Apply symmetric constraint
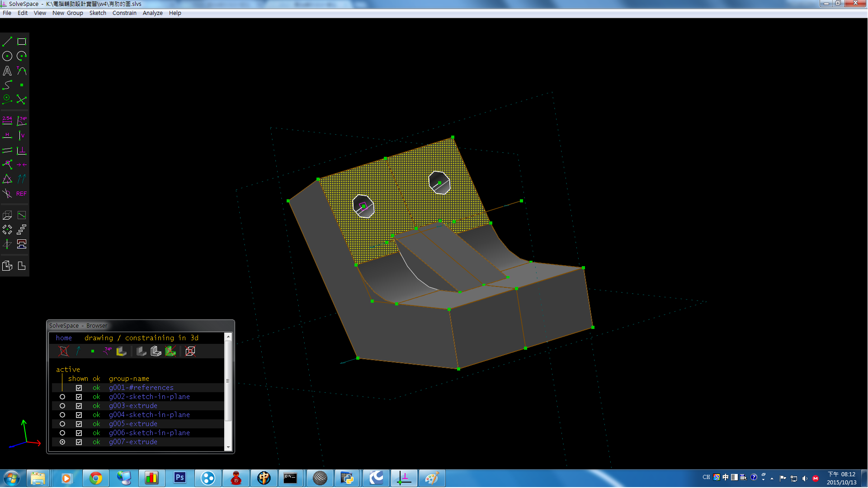The height and width of the screenshot is (488, 868). pos(22,164)
